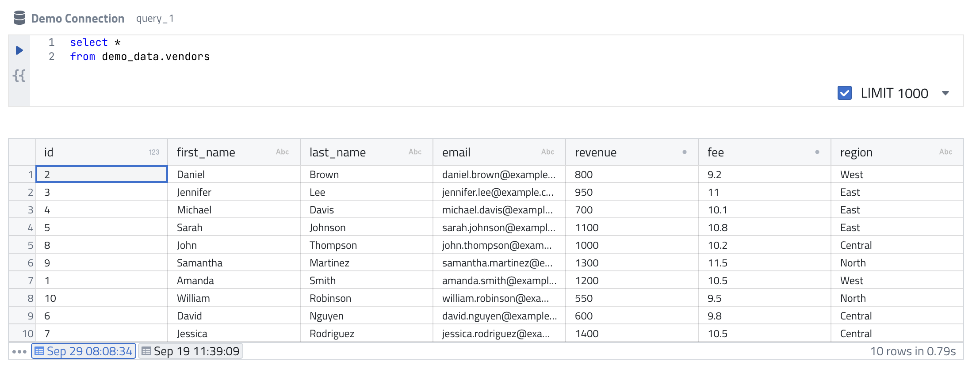Switch to the Sep 19 11:39:09 result tab
The width and height of the screenshot is (980, 380).
point(191,351)
